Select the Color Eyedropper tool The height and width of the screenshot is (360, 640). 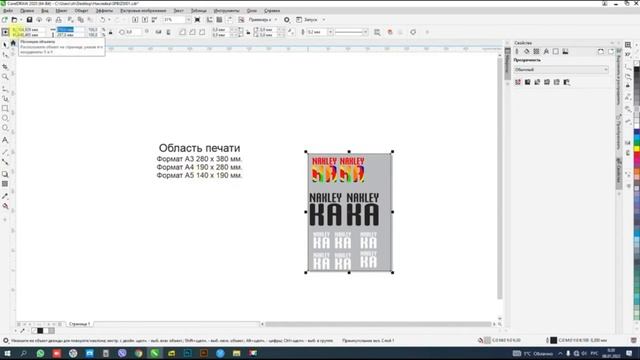tap(5, 196)
